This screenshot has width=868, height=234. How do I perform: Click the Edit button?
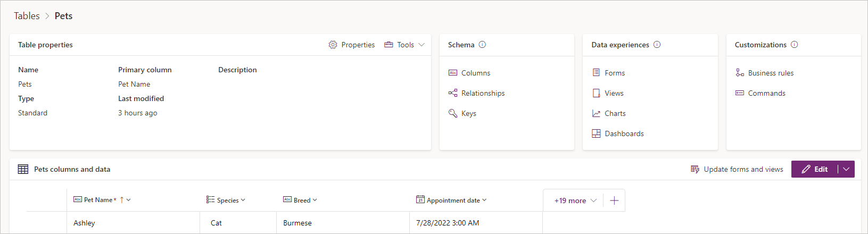815,169
